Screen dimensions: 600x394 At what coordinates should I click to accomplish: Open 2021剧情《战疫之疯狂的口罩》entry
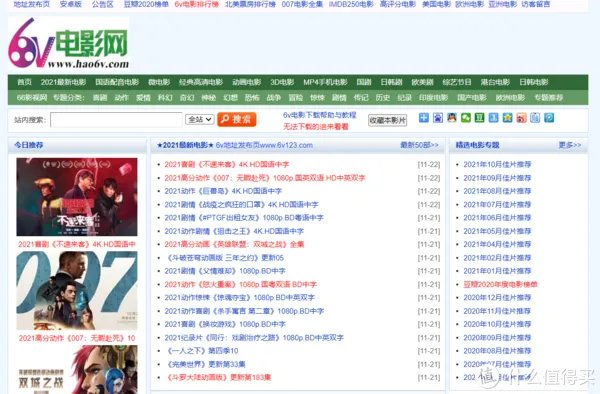(x=241, y=205)
